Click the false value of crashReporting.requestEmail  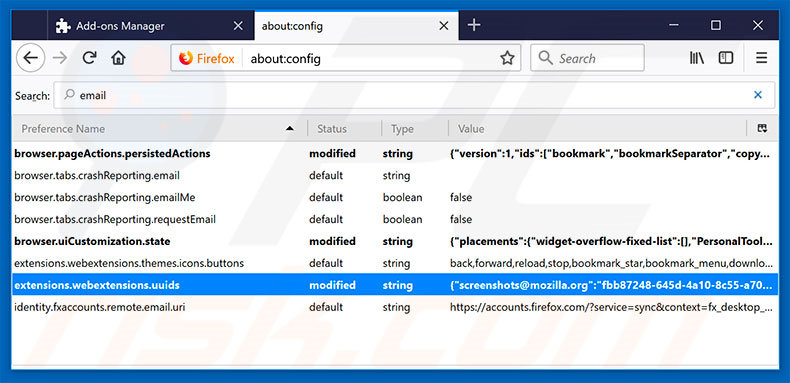click(460, 219)
